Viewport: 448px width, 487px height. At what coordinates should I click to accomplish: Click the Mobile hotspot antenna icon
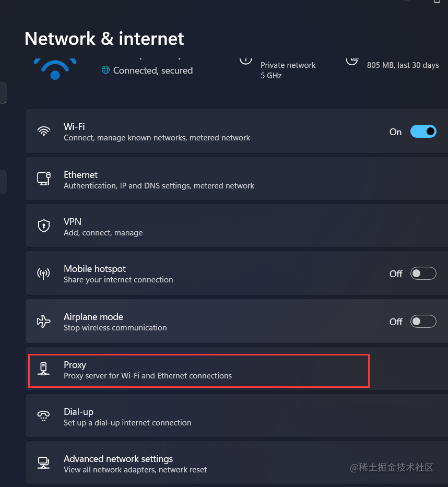pos(43,274)
